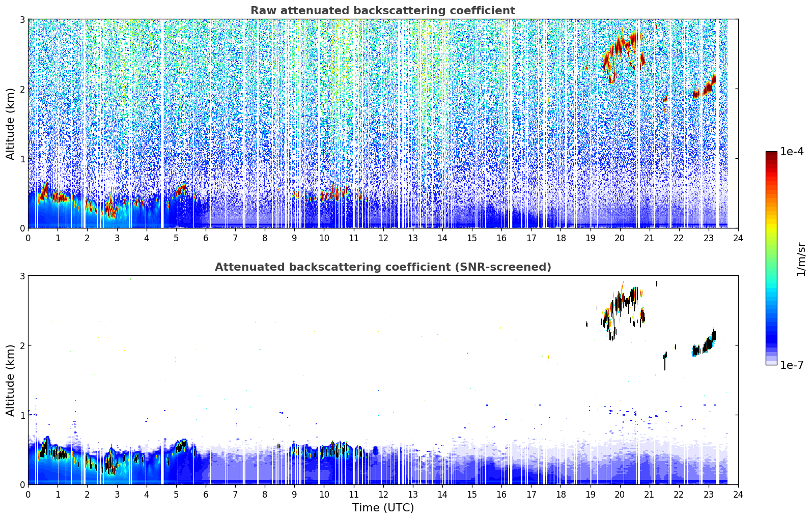Image resolution: width=812 pixels, height=519 pixels.
Task: Click the hour 6 tick label, top plot
Action: pos(206,238)
